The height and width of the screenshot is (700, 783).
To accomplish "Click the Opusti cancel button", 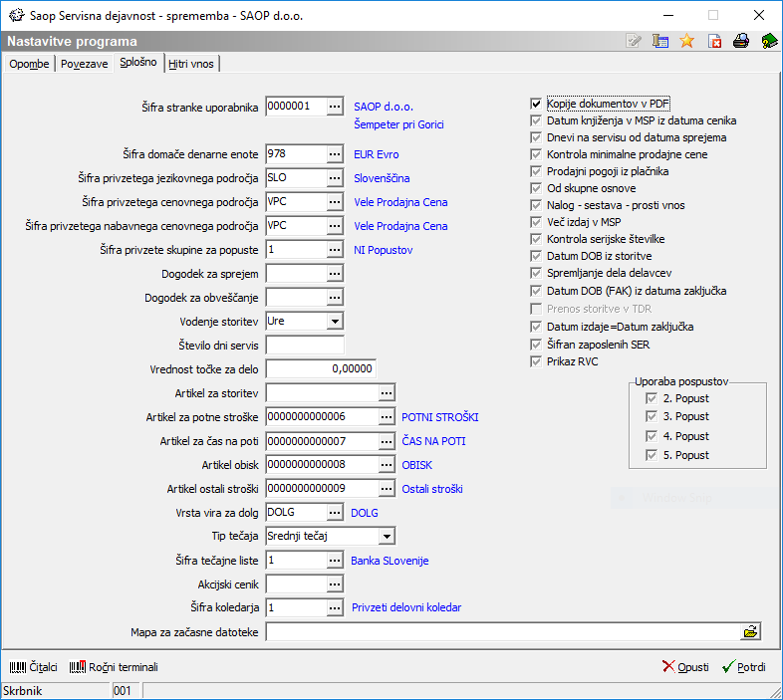I will coord(685,667).
